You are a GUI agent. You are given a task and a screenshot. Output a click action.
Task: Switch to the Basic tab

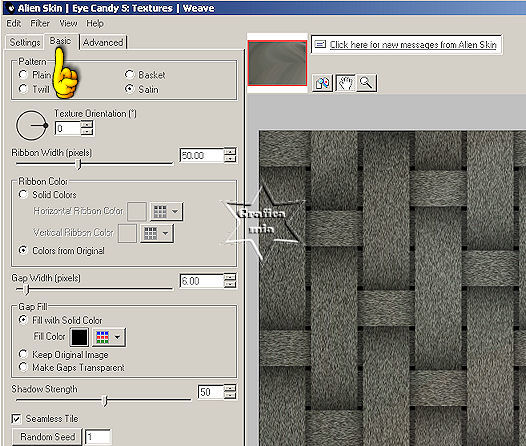click(x=61, y=41)
